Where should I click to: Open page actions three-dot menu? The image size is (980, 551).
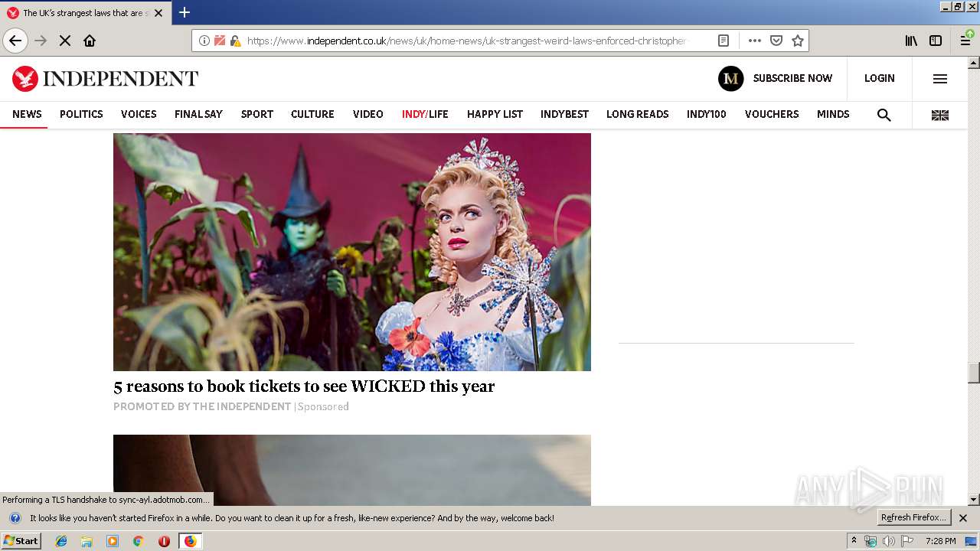[x=755, y=41]
